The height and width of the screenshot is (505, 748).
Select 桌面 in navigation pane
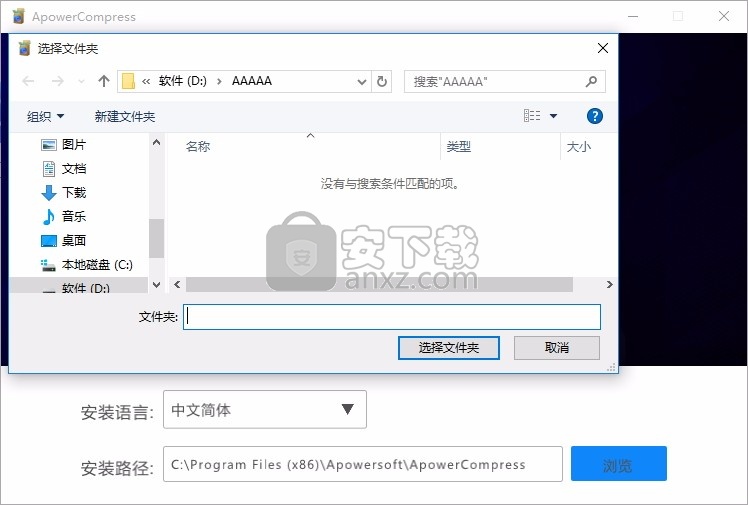tap(74, 240)
